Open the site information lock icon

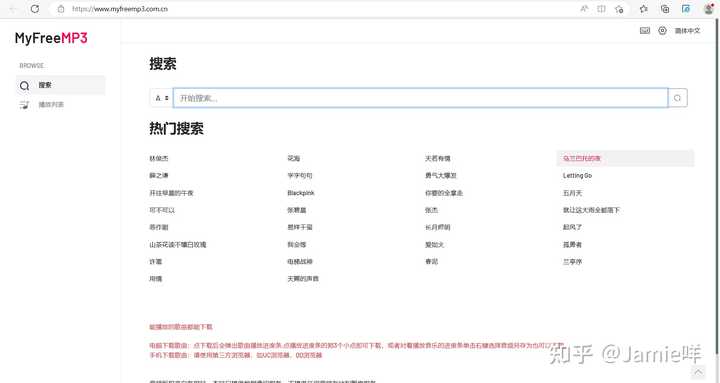point(61,9)
